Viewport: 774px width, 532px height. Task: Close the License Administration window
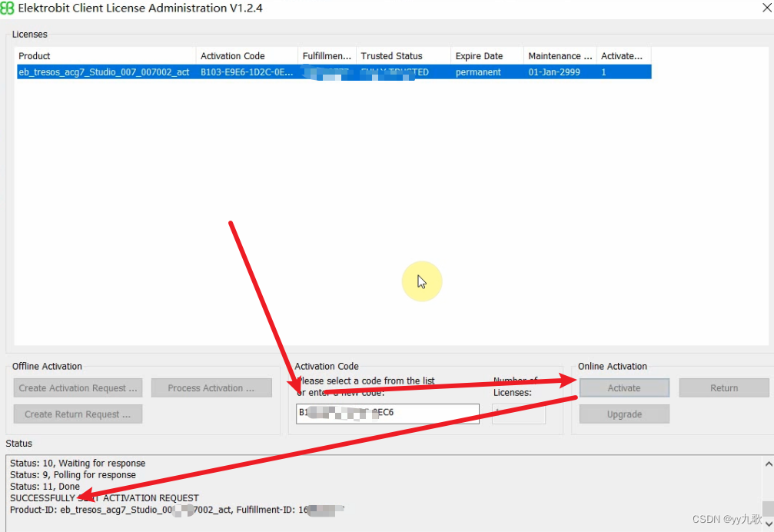(x=767, y=8)
